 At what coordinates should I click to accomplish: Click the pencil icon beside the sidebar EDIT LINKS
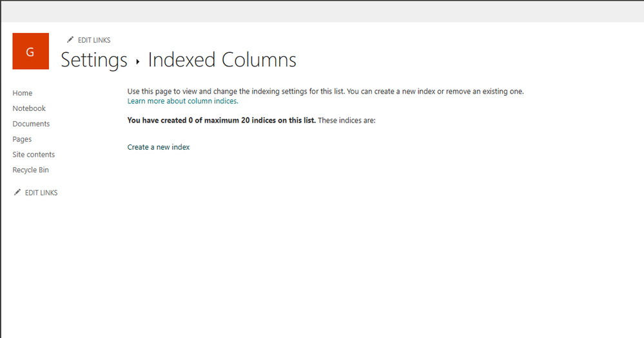coord(17,192)
